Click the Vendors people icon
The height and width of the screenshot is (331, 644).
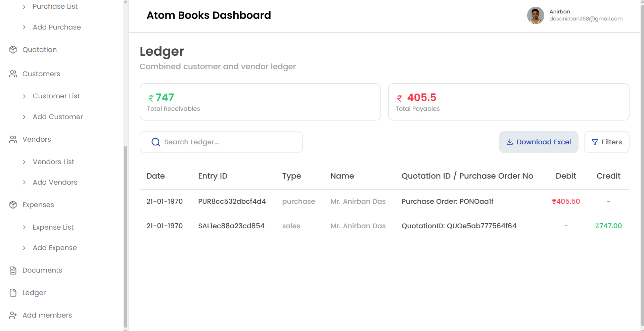[x=13, y=139]
